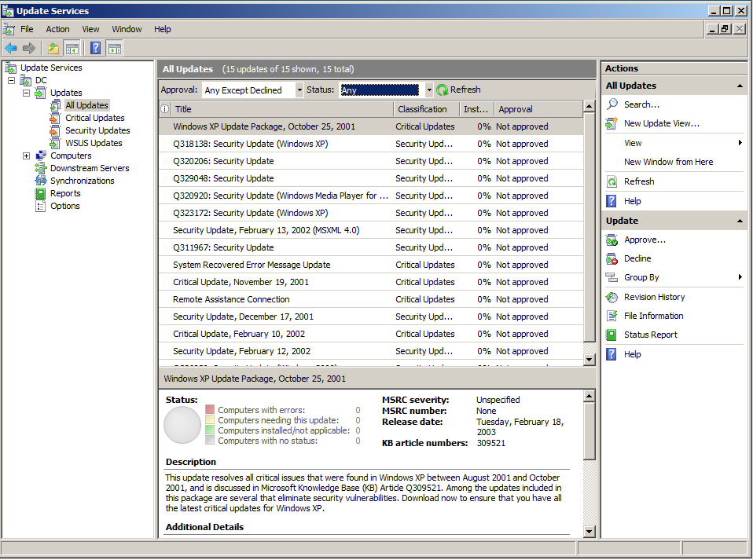This screenshot has height=560, width=753.
Task: Sort by the Classification column header
Action: [x=427, y=109]
